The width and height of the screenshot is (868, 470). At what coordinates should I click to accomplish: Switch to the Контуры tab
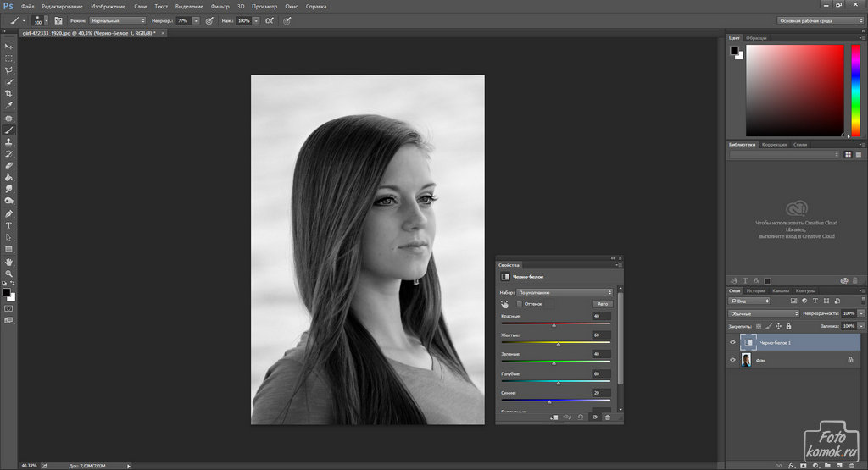(805, 290)
